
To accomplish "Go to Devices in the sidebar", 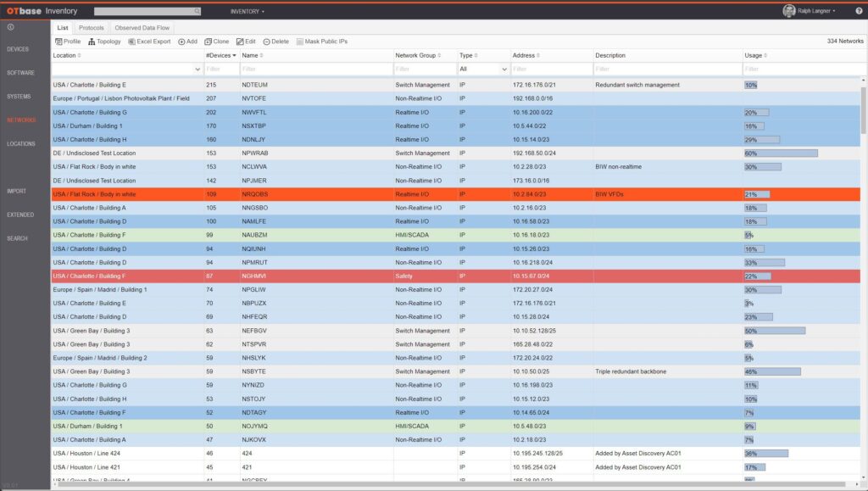I will (x=18, y=49).
